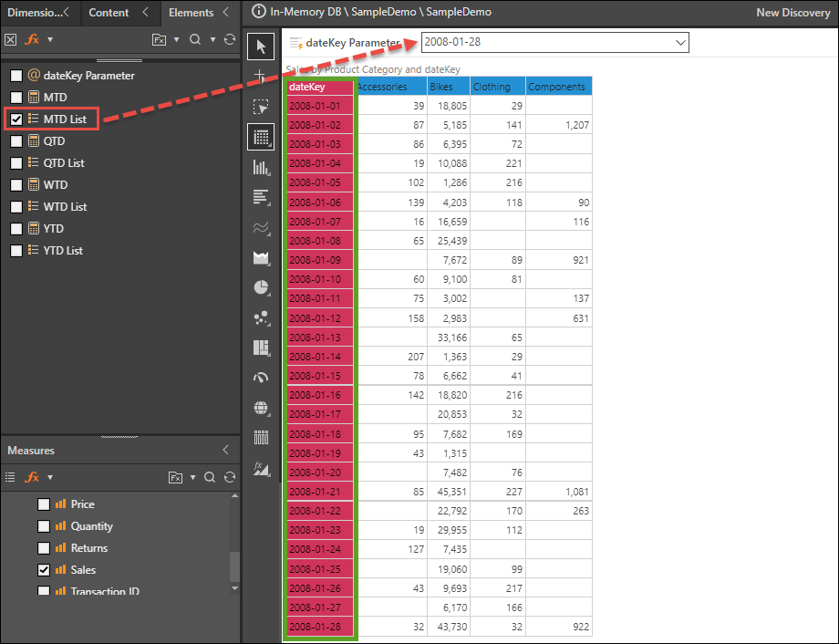Viewport: 839px width, 644px height.
Task: Switch to the Content tab
Action: [109, 13]
